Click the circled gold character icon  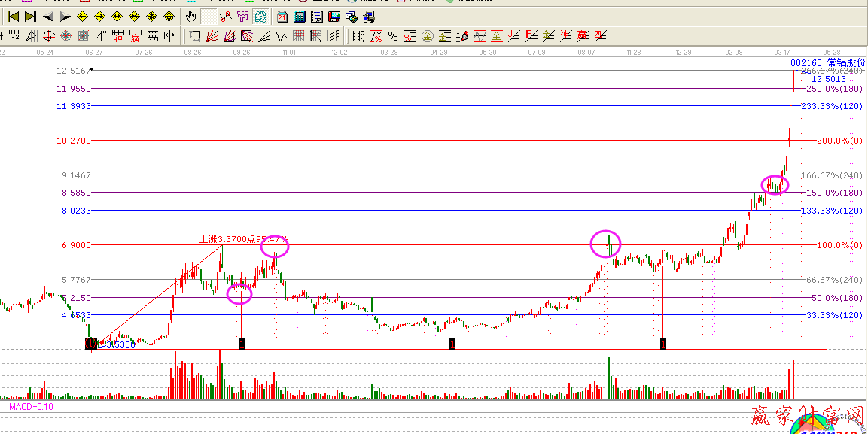click(428, 35)
